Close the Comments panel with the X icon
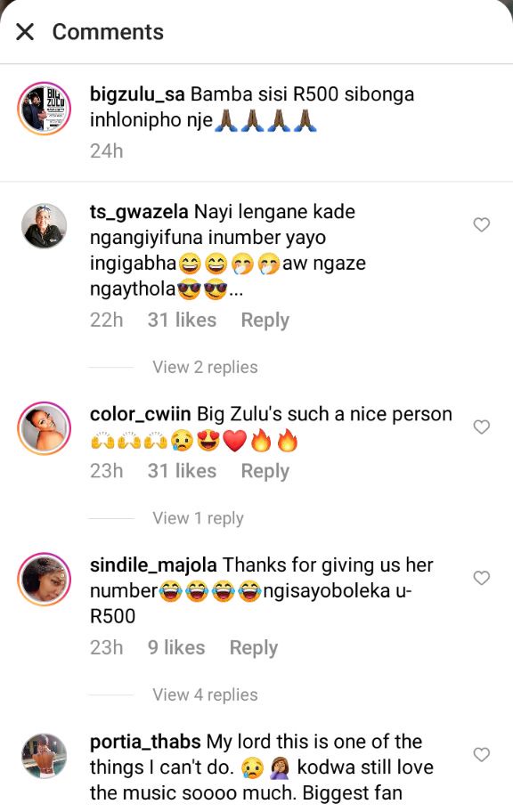 (x=25, y=32)
